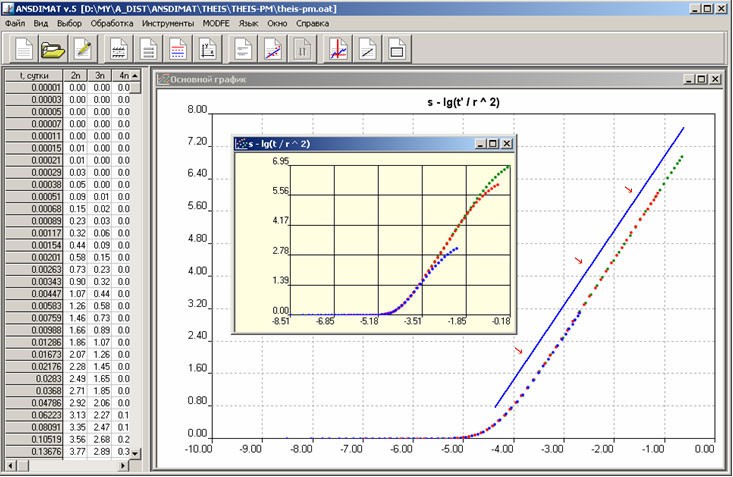Click the window layout icon at toolbar end

[x=396, y=48]
